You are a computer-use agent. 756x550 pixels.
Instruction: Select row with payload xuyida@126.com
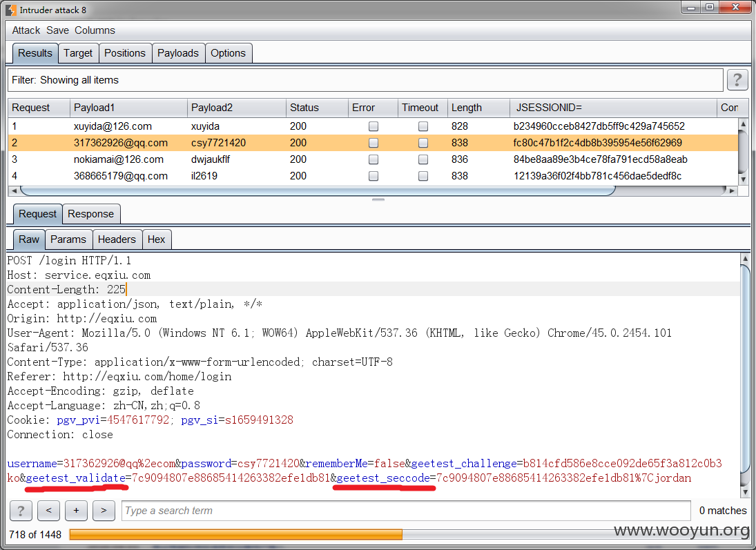pyautogui.click(x=373, y=126)
